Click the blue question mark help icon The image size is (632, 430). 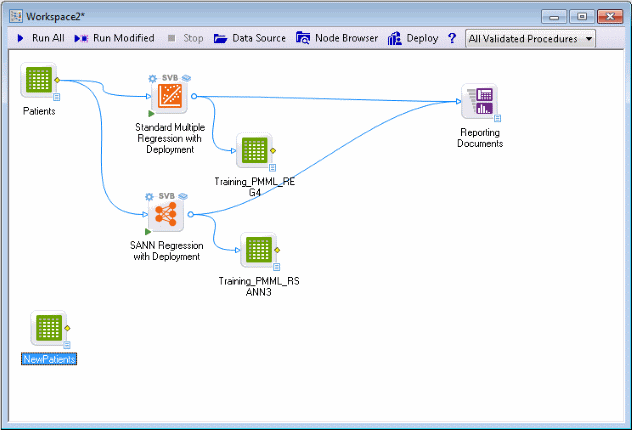pos(452,38)
